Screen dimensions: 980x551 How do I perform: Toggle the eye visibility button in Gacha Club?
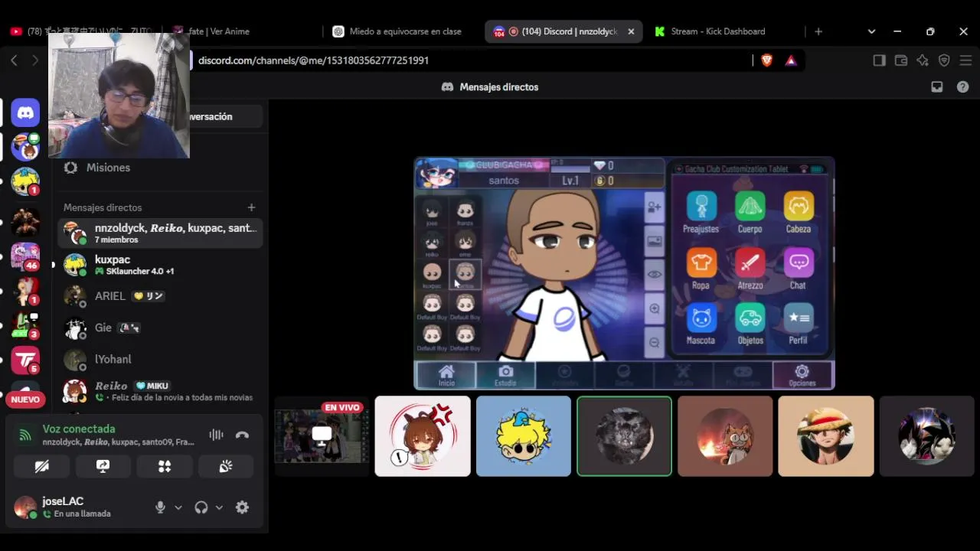pos(654,274)
